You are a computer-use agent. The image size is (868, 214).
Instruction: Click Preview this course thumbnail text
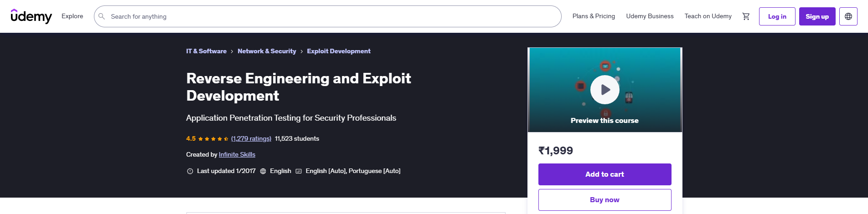coord(604,120)
